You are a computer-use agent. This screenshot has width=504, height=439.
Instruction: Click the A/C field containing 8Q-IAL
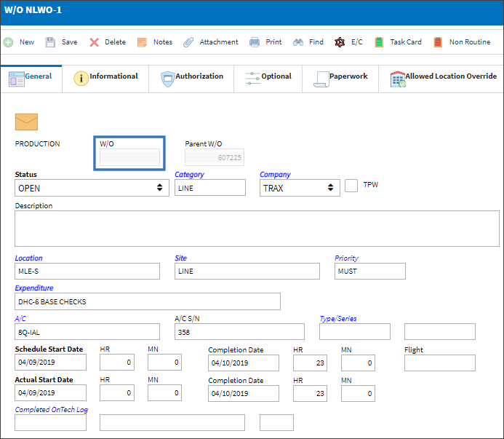pos(87,332)
